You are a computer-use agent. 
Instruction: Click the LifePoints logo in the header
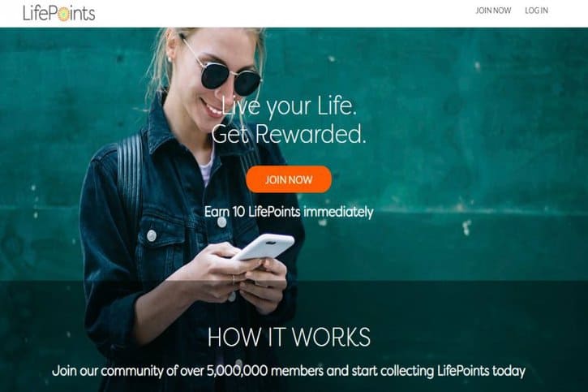point(59,13)
